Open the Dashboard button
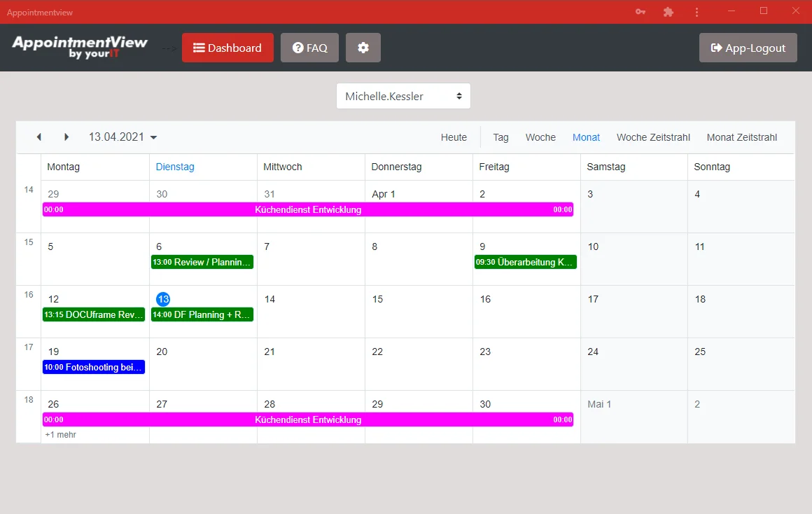812x514 pixels. click(227, 48)
